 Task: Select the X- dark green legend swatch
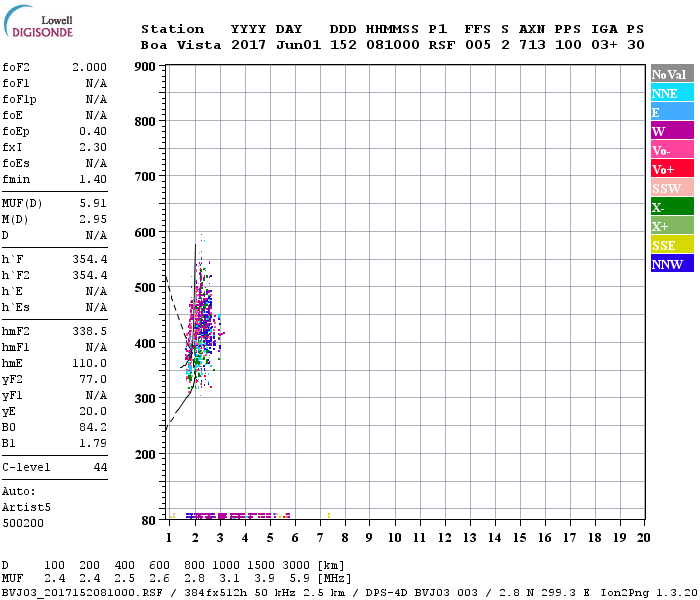click(x=671, y=207)
